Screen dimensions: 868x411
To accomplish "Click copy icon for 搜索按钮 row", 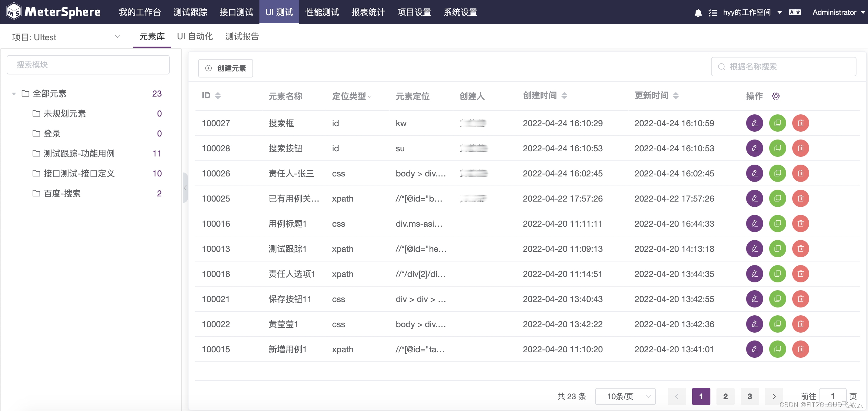I will pyautogui.click(x=777, y=148).
